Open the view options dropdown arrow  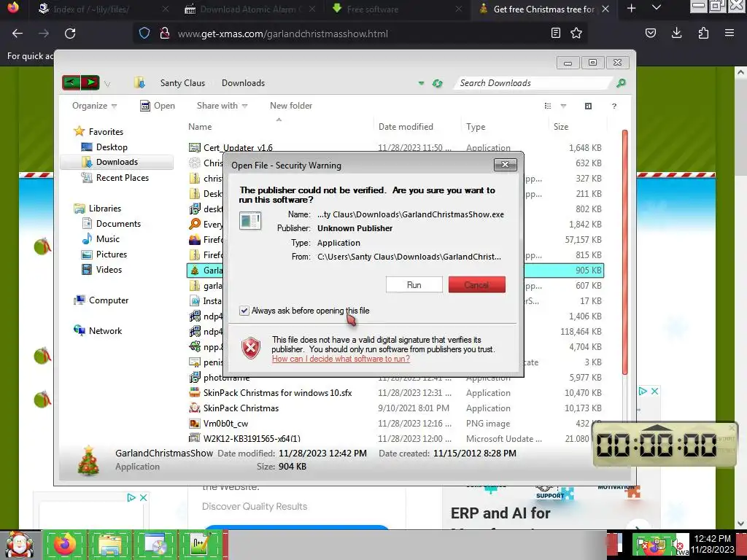click(563, 106)
